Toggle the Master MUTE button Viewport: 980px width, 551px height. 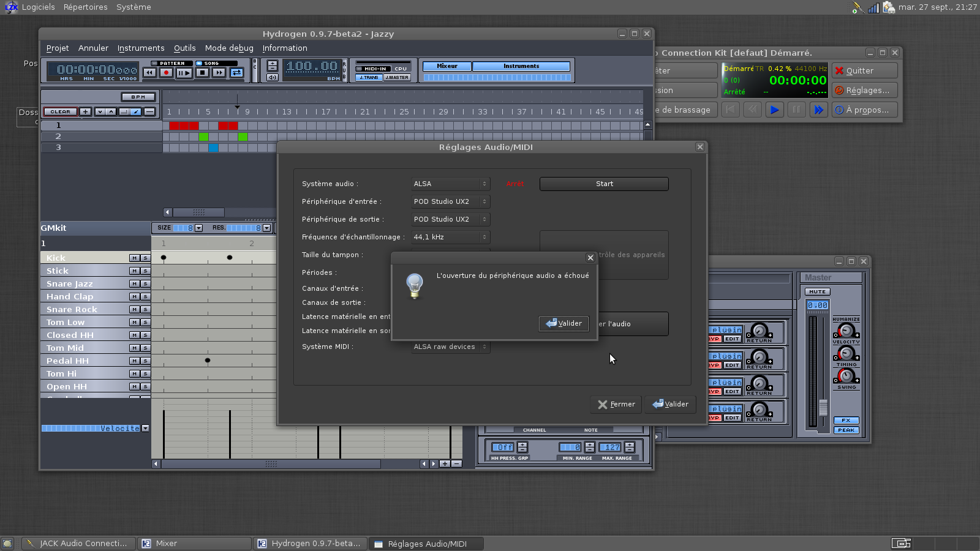(x=817, y=291)
